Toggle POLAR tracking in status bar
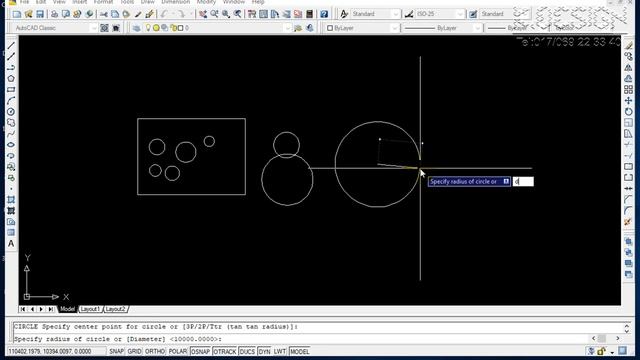This screenshot has width=640, height=360. pos(178,351)
